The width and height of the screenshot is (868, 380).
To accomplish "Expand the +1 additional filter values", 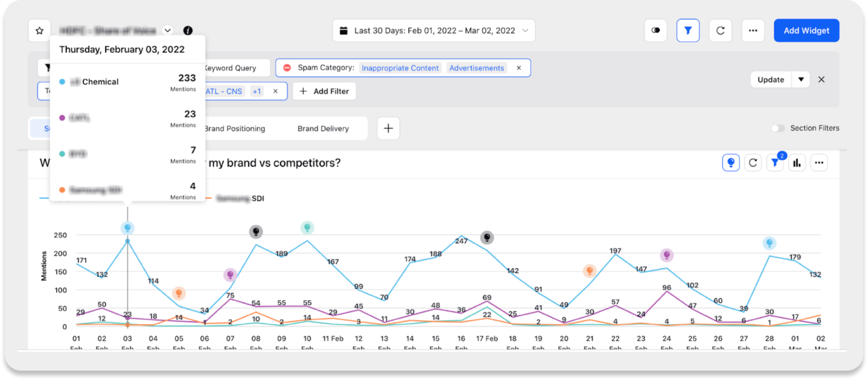I will tap(257, 91).
